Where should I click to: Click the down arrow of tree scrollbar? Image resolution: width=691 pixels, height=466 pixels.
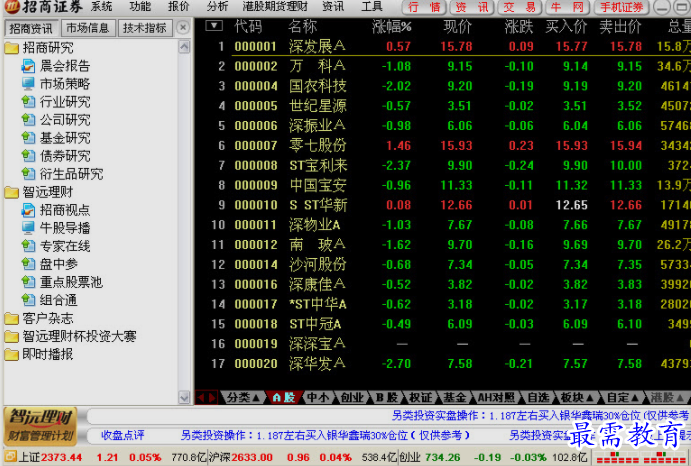[184, 397]
